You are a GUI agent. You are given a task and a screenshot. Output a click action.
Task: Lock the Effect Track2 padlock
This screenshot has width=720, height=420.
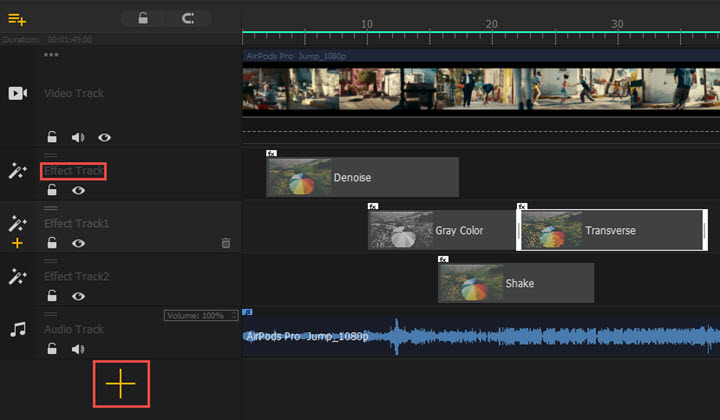pyautogui.click(x=52, y=296)
